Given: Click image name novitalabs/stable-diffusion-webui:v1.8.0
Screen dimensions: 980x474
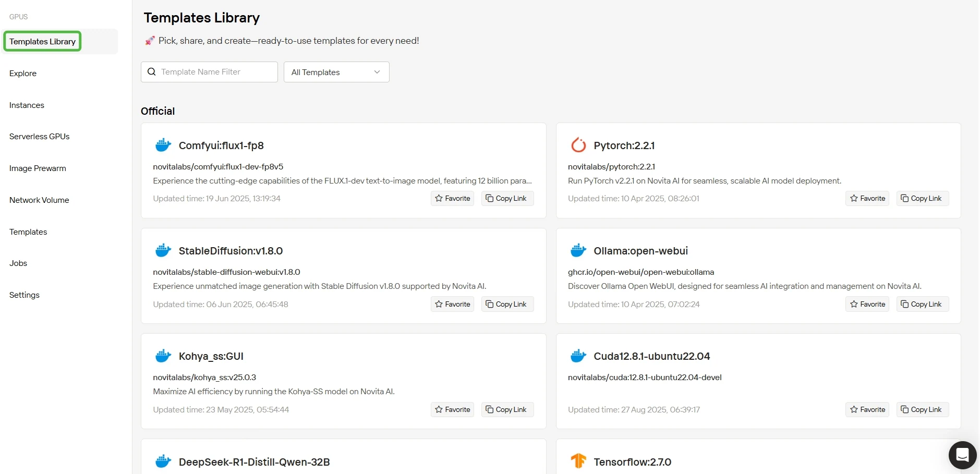Looking at the screenshot, I should pos(226,272).
